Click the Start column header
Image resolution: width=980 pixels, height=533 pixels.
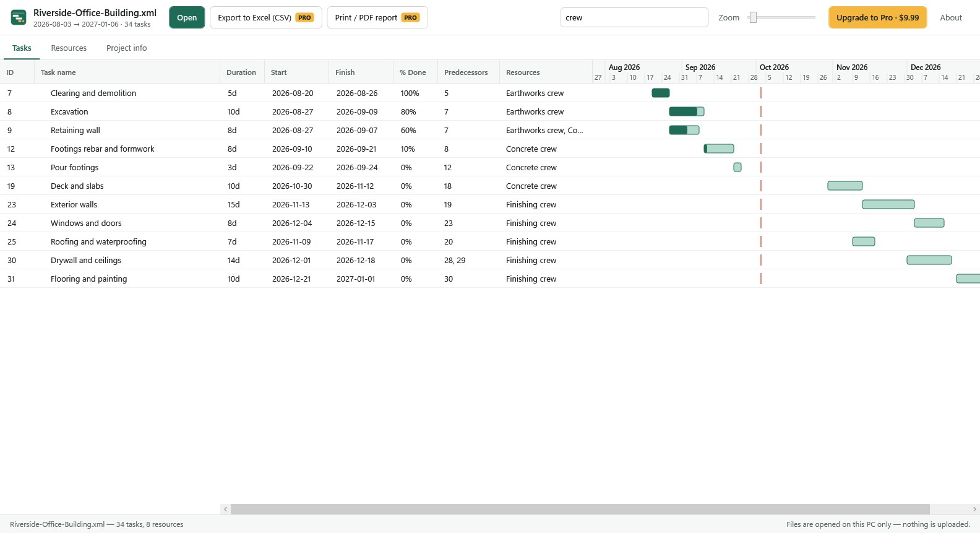point(297,72)
